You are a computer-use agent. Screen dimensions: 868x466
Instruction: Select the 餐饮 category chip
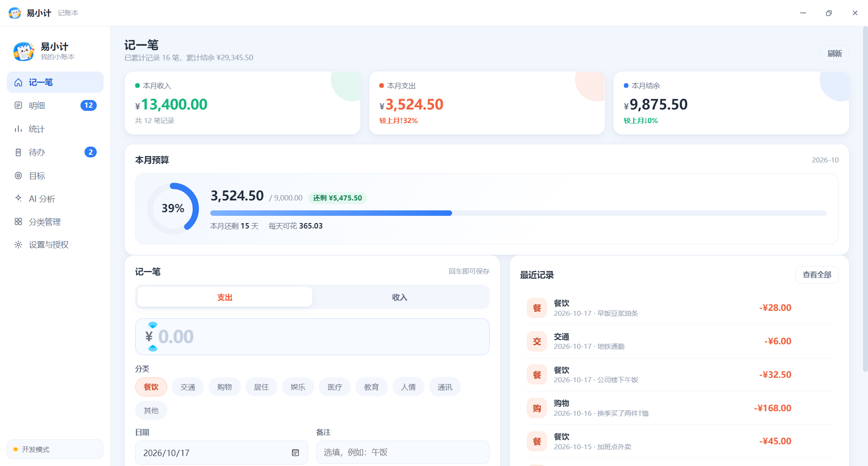pyautogui.click(x=151, y=387)
